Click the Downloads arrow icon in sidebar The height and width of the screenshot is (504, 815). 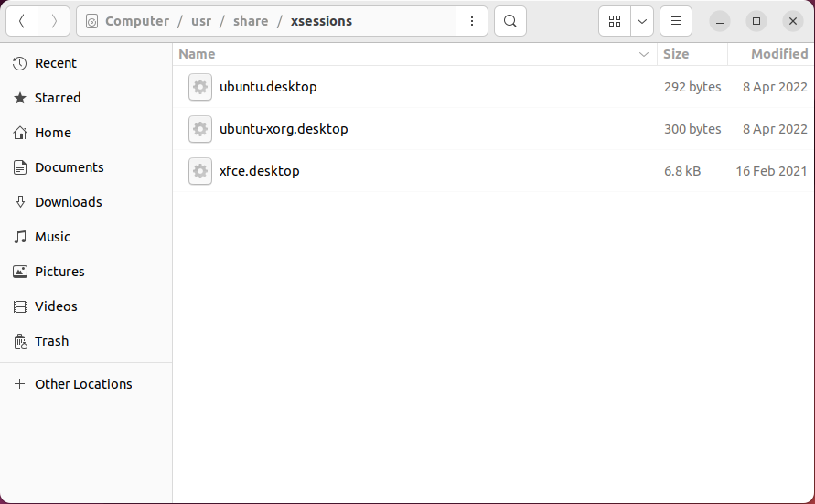(20, 203)
